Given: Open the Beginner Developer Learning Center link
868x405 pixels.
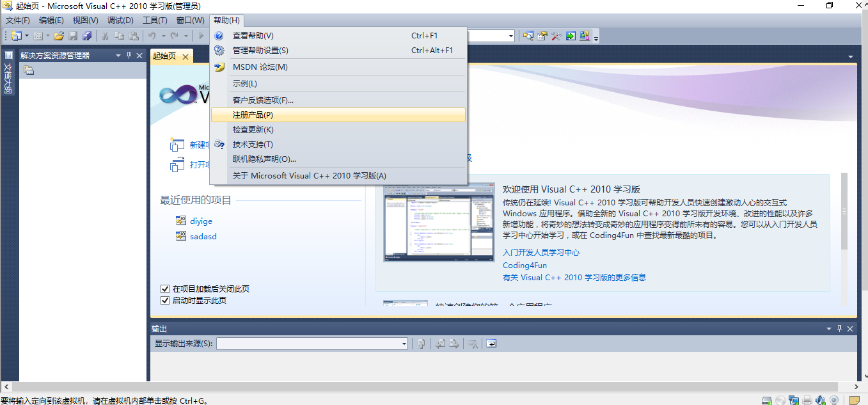Looking at the screenshot, I should [x=541, y=253].
